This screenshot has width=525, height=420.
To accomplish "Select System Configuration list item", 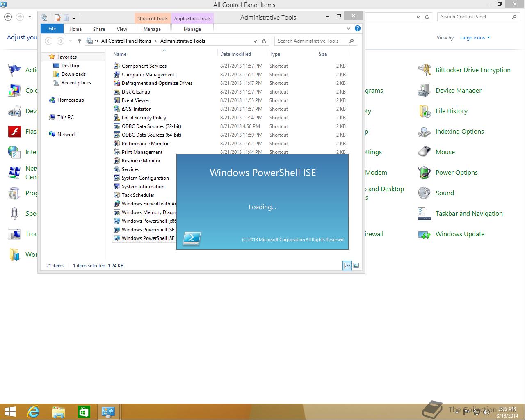I will coord(145,178).
